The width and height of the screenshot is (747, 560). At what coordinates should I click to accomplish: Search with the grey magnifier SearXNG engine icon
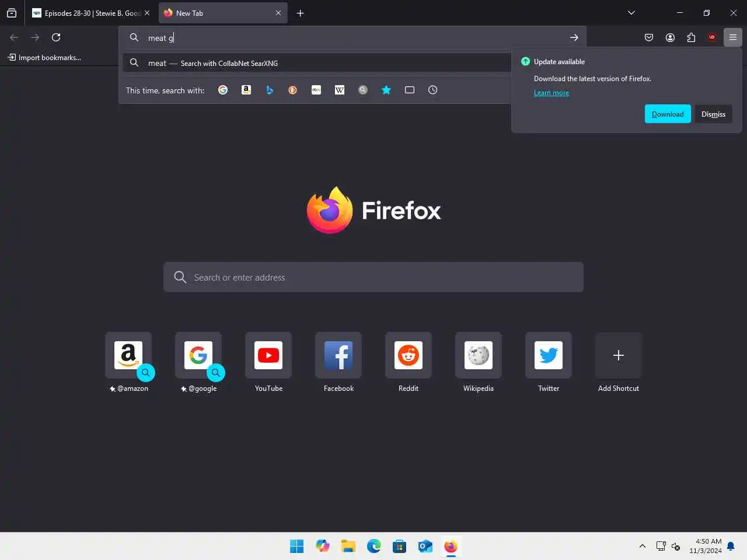363,90
